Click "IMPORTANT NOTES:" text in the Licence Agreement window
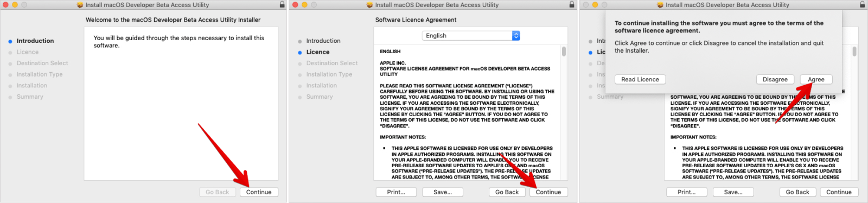This screenshot has width=868, height=203. pos(403,137)
